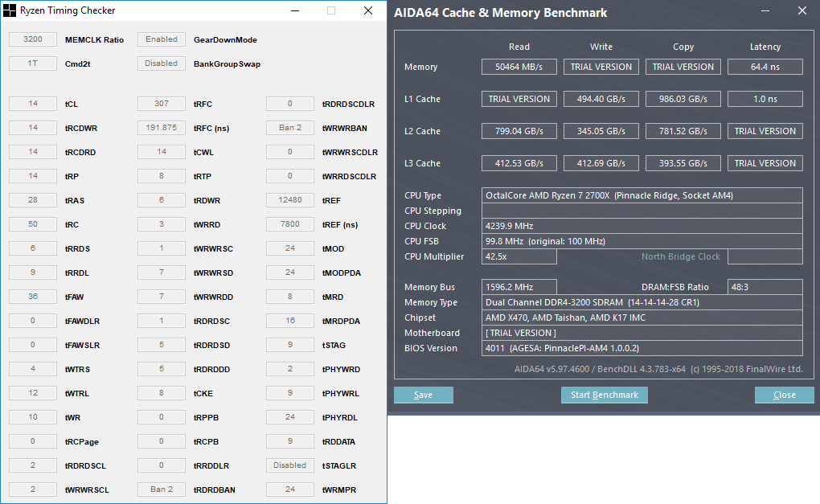Select the MEMCLK Ratio 3200 field
The height and width of the screenshot is (504, 820).
tap(33, 39)
